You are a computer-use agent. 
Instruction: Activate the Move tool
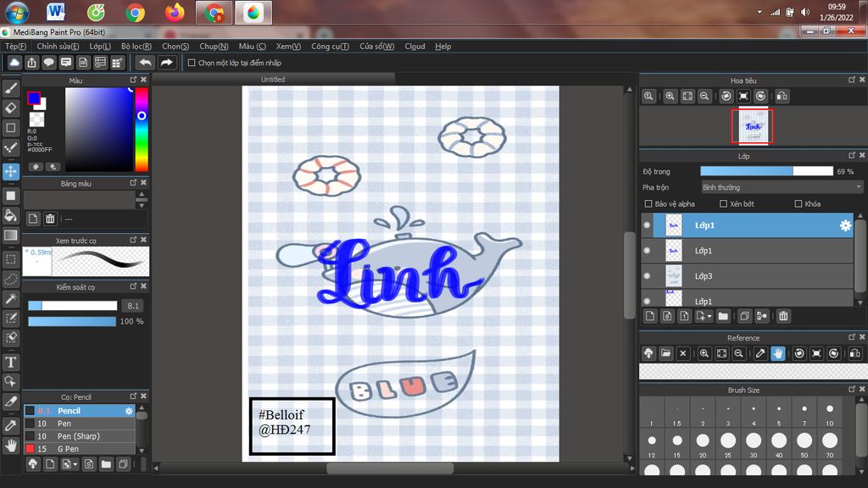10,171
